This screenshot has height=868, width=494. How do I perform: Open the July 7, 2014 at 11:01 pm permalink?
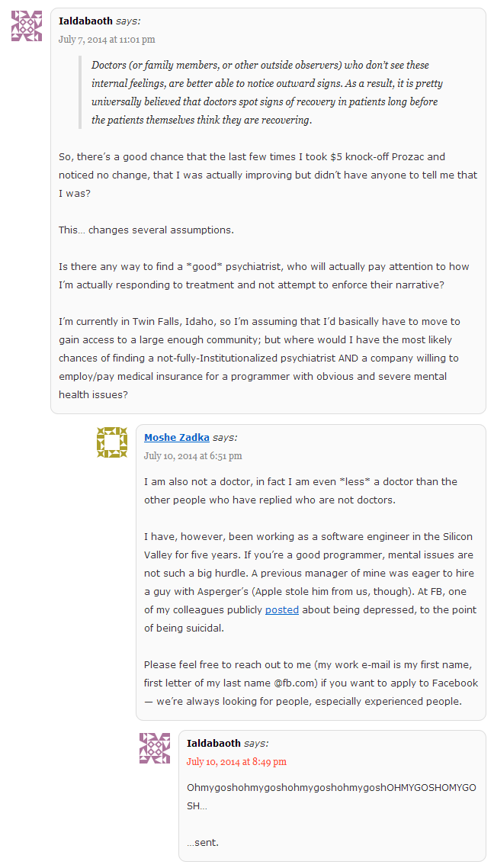tap(107, 40)
